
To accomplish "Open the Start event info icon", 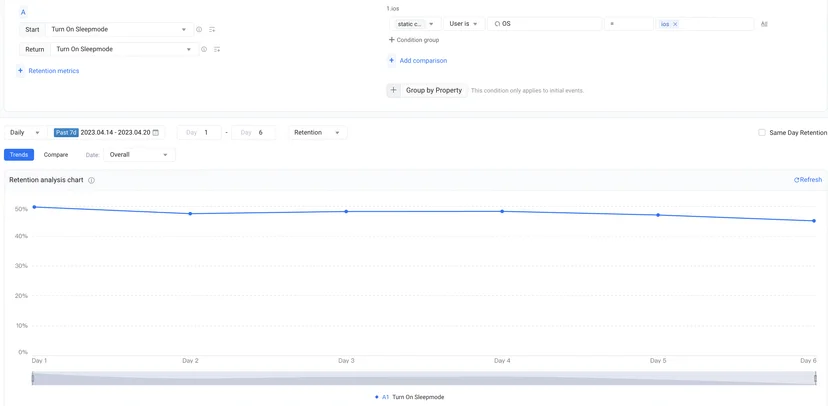I will [x=199, y=30].
